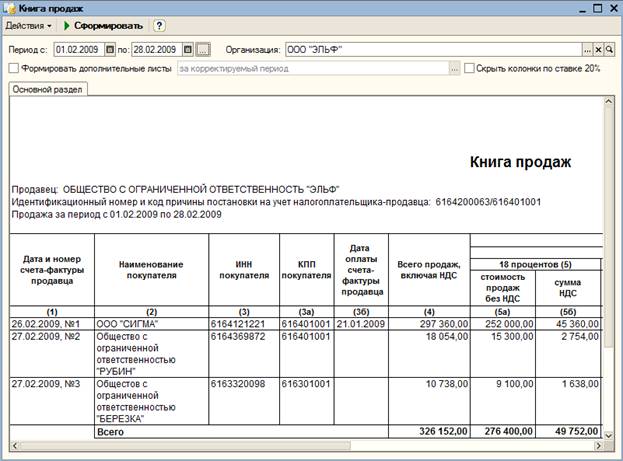Open organization selection list ellipsis button

coord(587,49)
